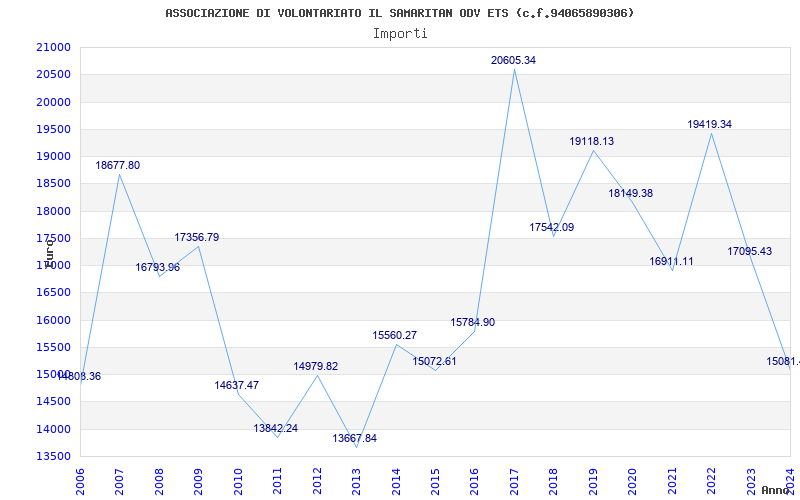Click the 2019 year axis label
This screenshot has width=800, height=500.
(593, 481)
